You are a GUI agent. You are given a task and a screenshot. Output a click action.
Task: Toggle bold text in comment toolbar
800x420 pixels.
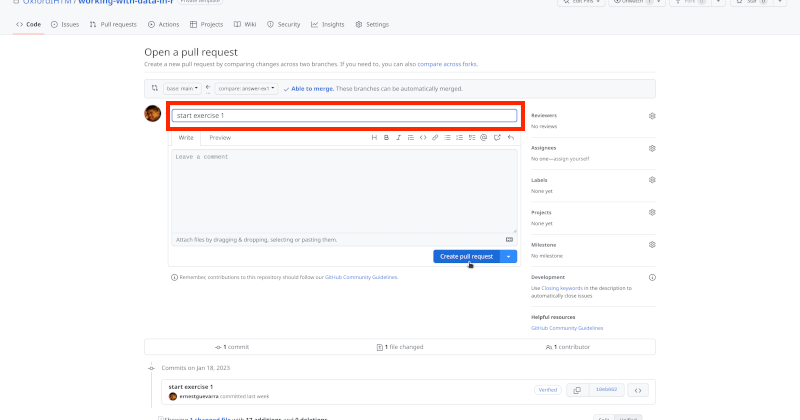point(386,137)
